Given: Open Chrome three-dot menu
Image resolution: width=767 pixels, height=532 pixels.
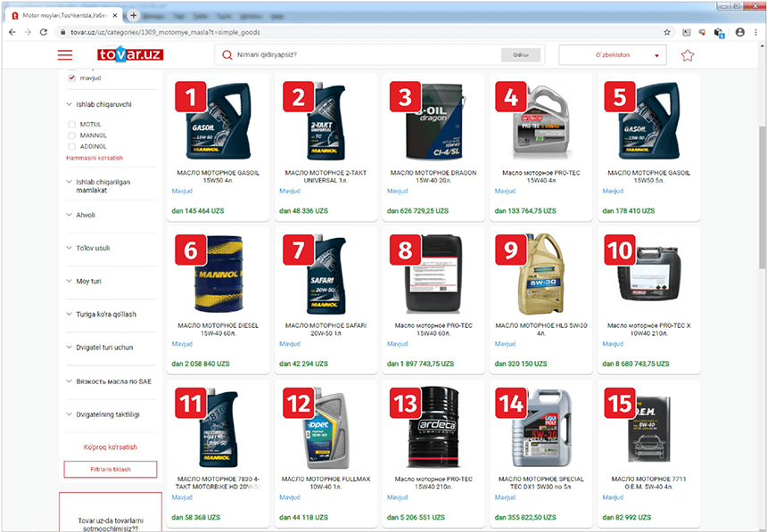Looking at the screenshot, I should [756, 32].
